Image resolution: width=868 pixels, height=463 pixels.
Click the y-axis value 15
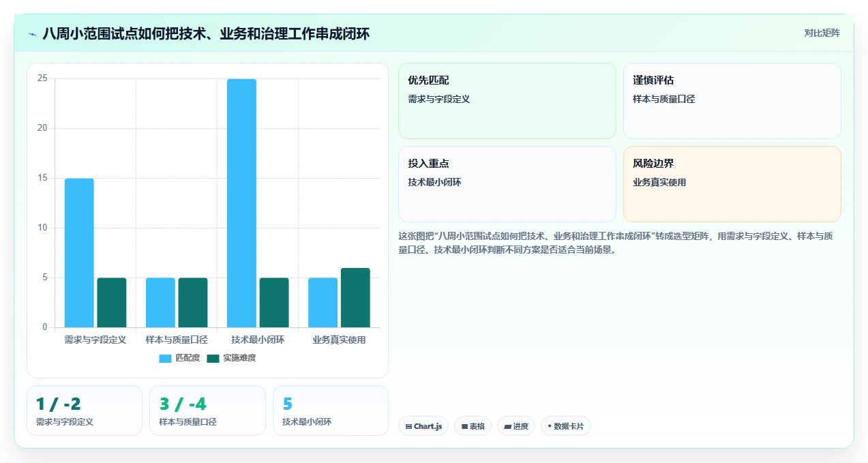(42, 178)
